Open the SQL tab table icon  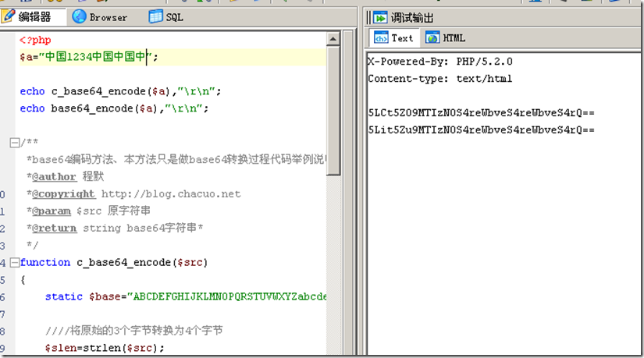click(155, 16)
